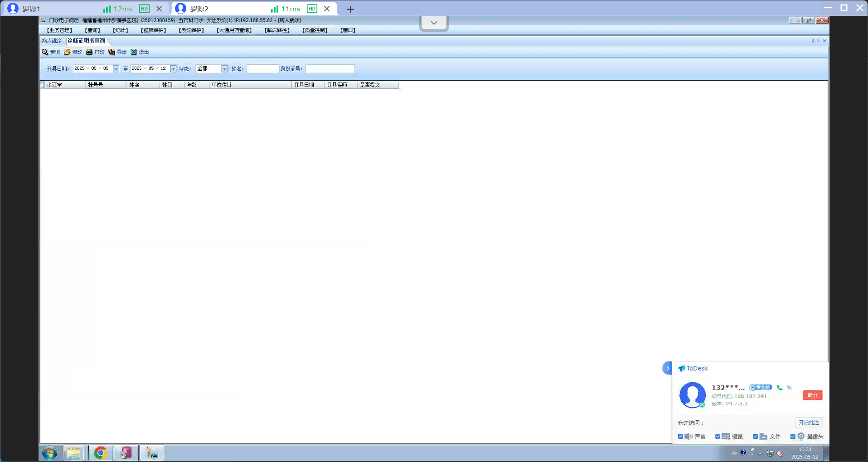The width and height of the screenshot is (868, 462).
Task: Click the 姓名 name input field
Action: tap(263, 69)
